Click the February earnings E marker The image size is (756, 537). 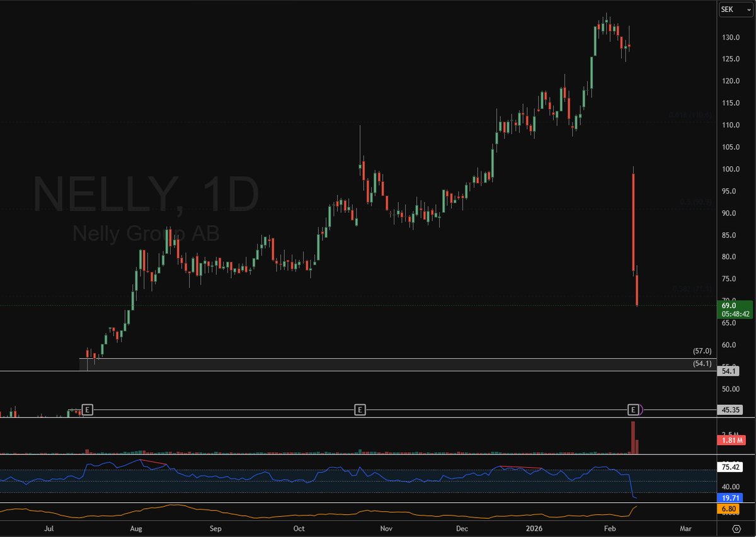coord(633,410)
